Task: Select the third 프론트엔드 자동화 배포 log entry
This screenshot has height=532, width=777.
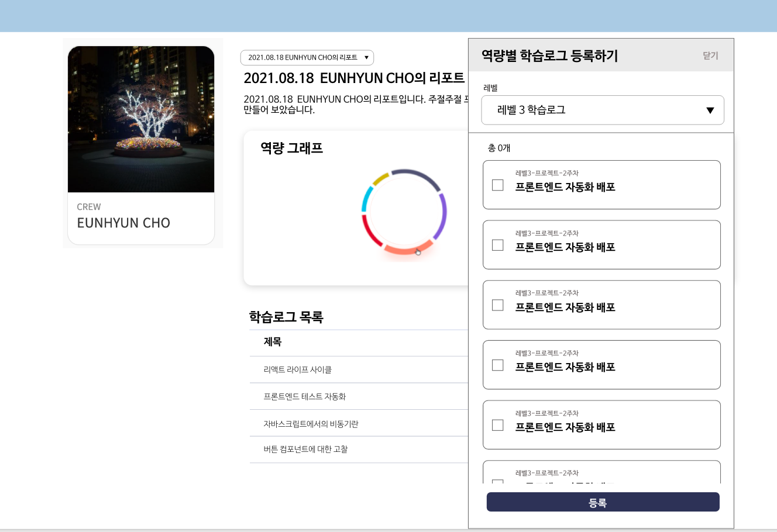Action: click(x=498, y=305)
